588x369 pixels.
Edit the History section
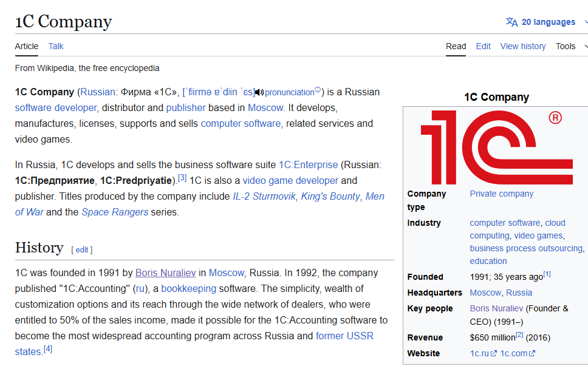(x=82, y=250)
